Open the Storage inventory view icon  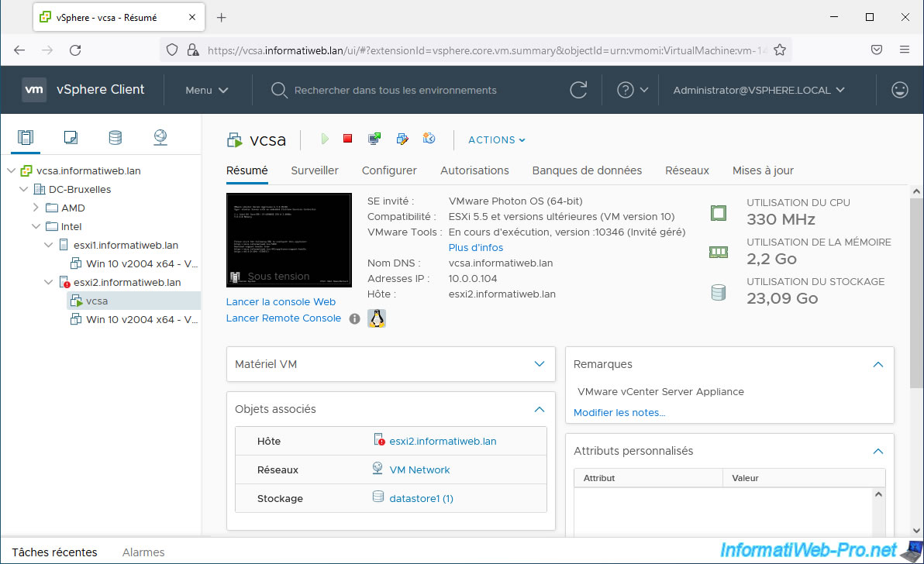pyautogui.click(x=115, y=138)
